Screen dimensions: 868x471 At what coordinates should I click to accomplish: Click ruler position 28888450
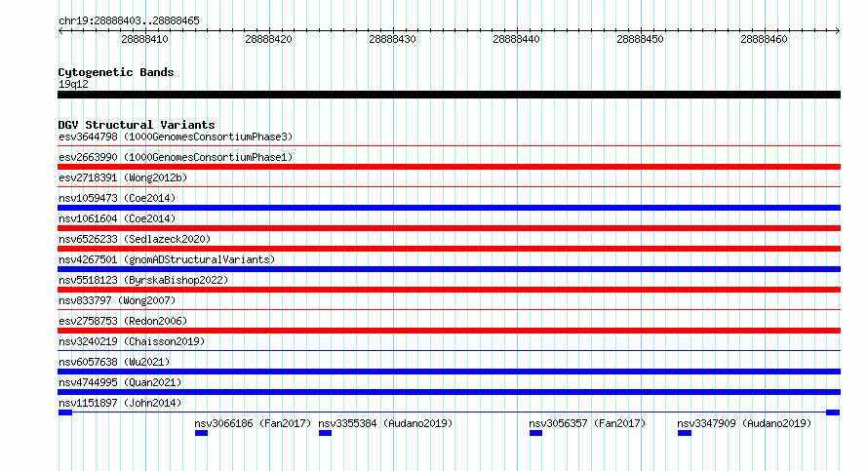[x=640, y=39]
